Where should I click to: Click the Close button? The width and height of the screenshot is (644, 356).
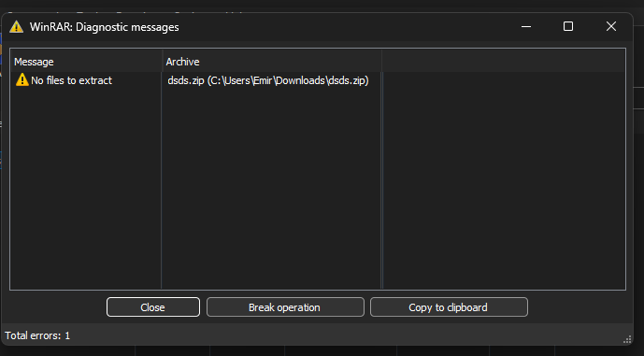[x=152, y=307]
